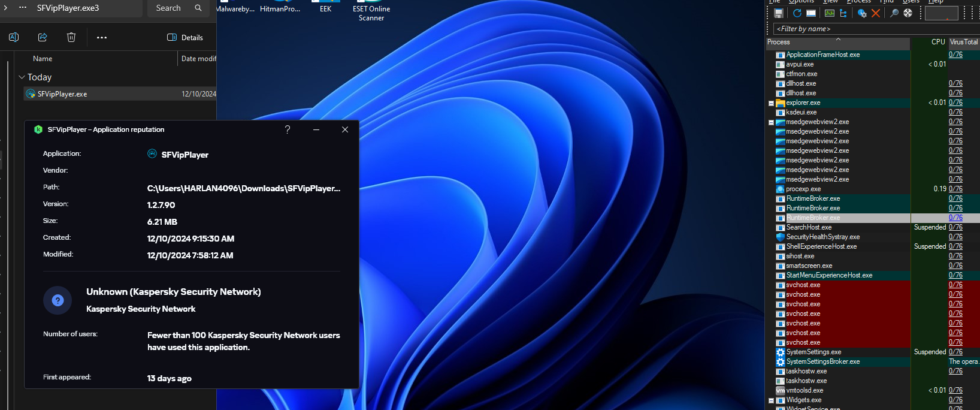Kill process using the red X icon
Image resolution: width=980 pixels, height=410 pixels.
[x=876, y=13]
